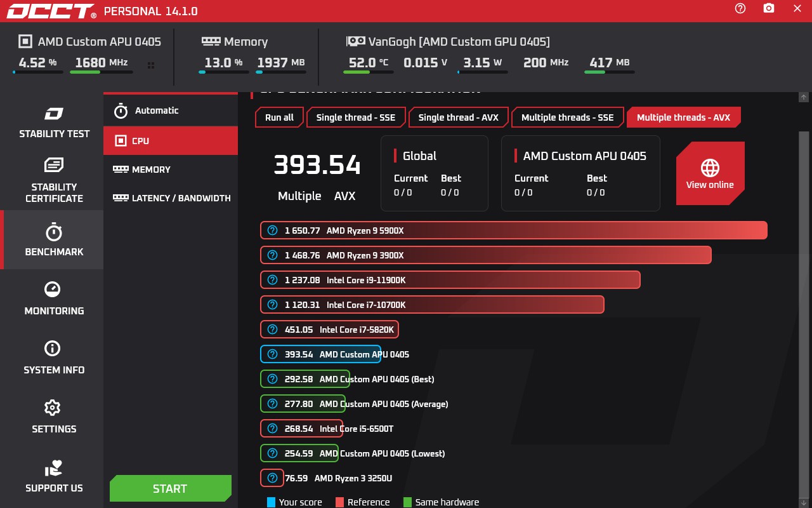This screenshot has width=812, height=508.
Task: Click the Global ranking card
Action: pos(435,173)
